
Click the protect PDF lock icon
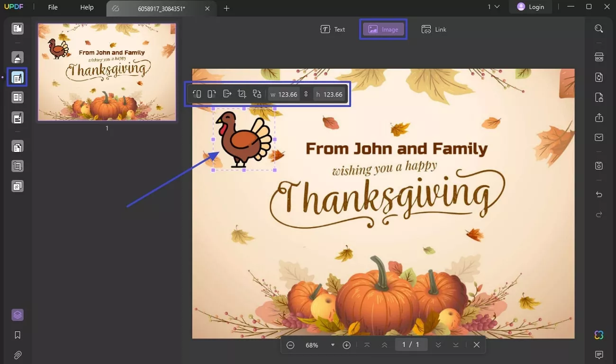[599, 98]
